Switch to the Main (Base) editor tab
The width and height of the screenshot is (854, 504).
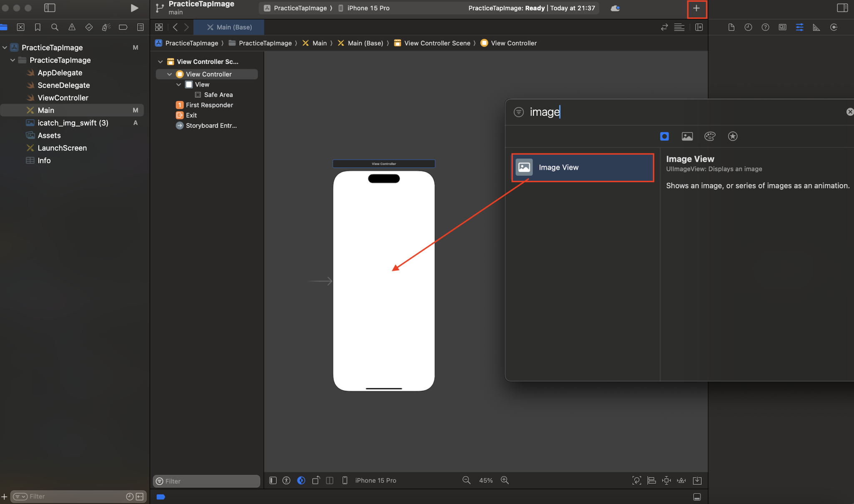coord(229,27)
